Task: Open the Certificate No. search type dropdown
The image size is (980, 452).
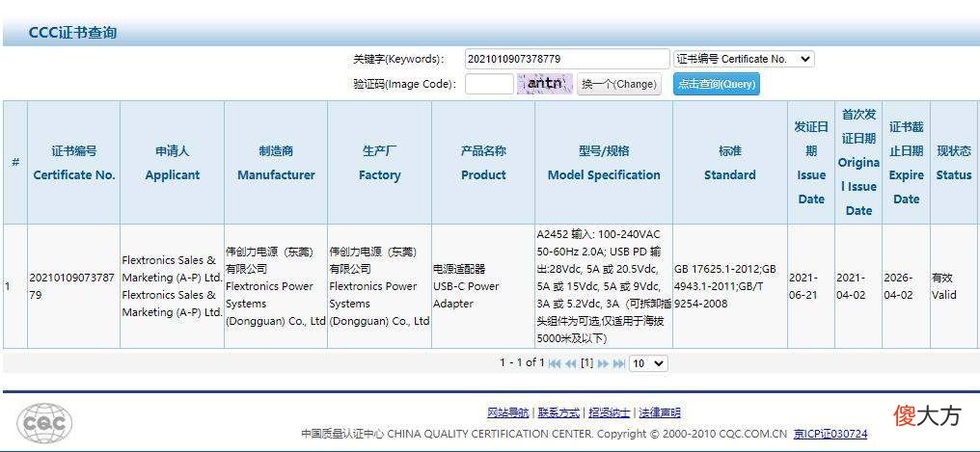Action: point(744,59)
